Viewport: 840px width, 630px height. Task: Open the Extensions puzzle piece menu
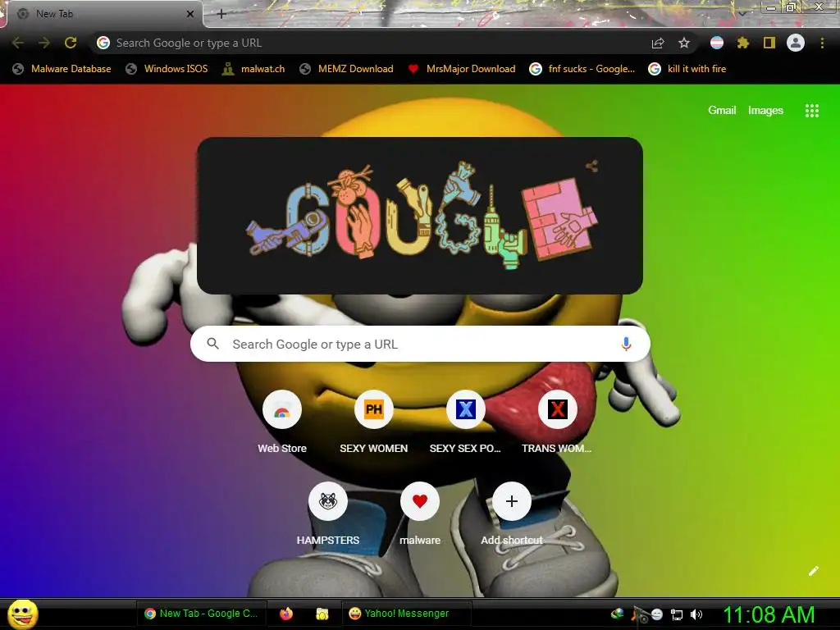(743, 43)
